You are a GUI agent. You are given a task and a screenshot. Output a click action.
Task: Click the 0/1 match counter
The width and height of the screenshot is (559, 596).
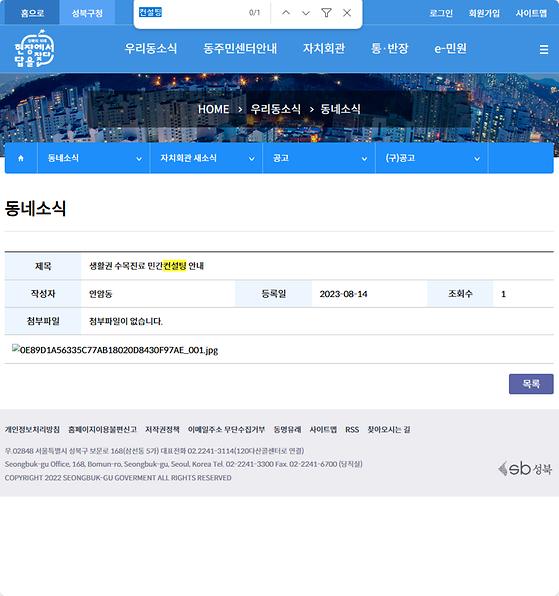click(x=255, y=13)
